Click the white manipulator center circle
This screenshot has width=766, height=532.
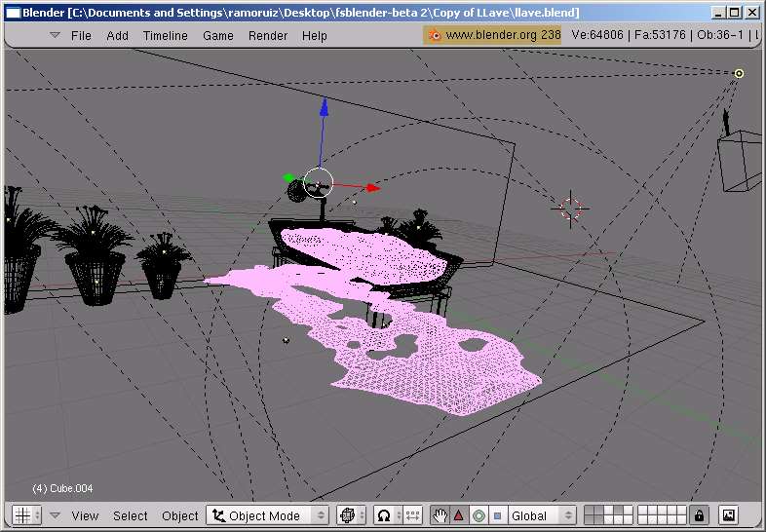318,183
